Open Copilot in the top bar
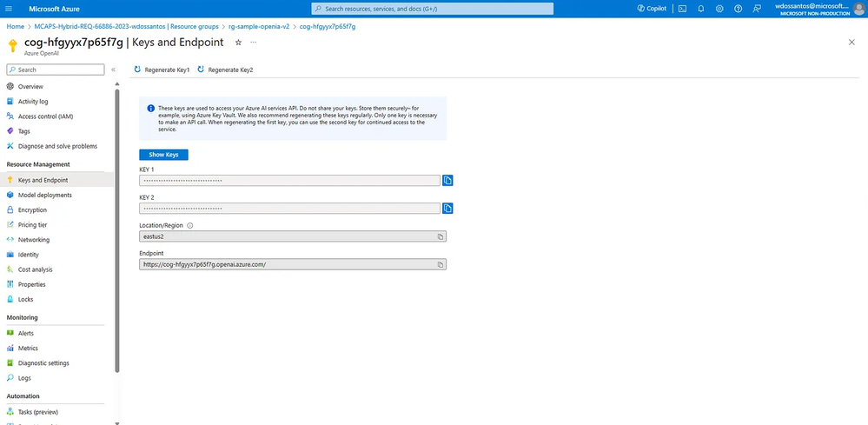The image size is (868, 425). (652, 9)
